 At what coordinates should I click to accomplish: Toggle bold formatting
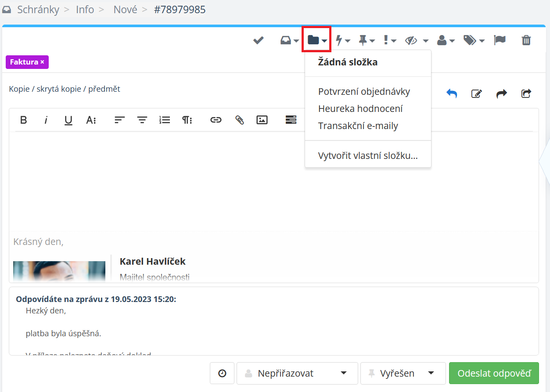pyautogui.click(x=24, y=120)
